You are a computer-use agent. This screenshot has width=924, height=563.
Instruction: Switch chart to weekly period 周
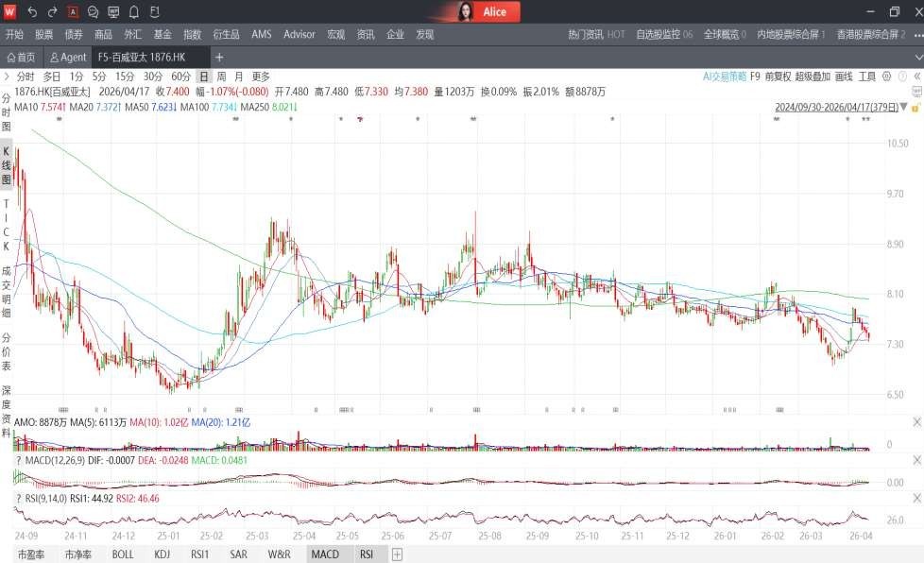tap(220, 77)
